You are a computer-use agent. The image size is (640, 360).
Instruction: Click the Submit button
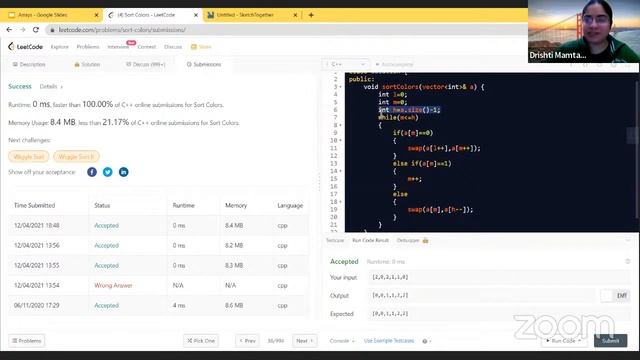coord(610,341)
